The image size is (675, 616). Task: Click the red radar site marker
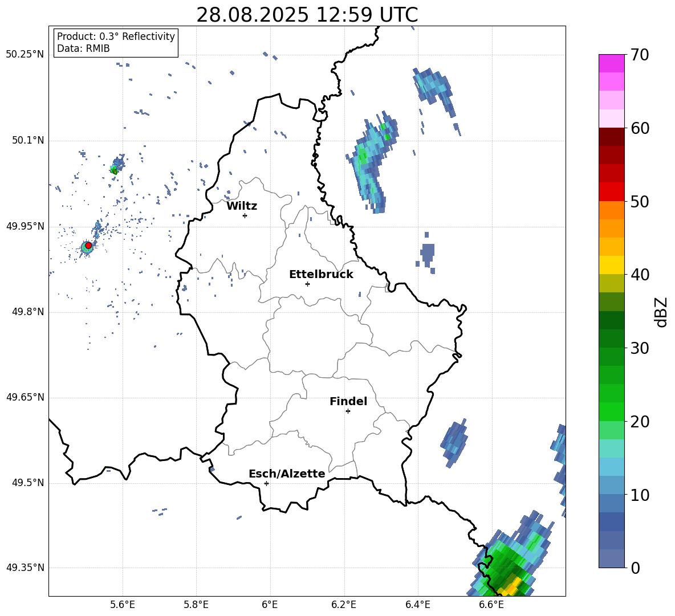click(88, 245)
